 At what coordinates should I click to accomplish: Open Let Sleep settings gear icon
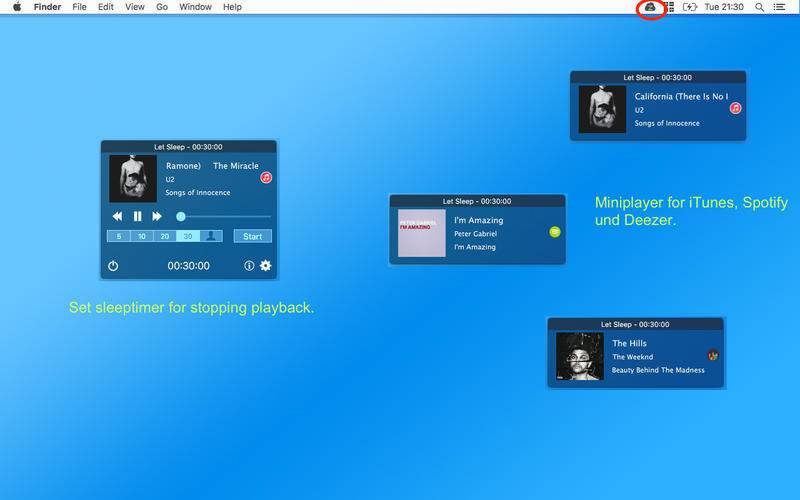265,266
